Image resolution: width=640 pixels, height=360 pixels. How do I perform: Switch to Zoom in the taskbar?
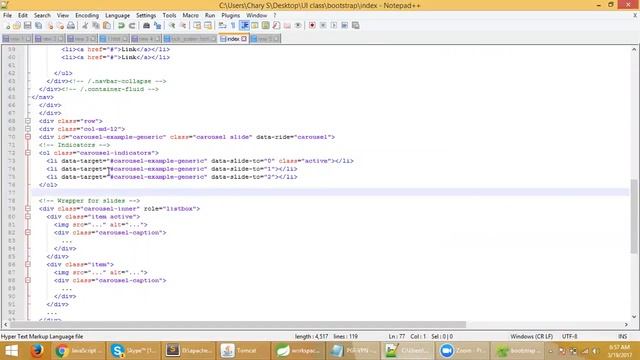462,351
